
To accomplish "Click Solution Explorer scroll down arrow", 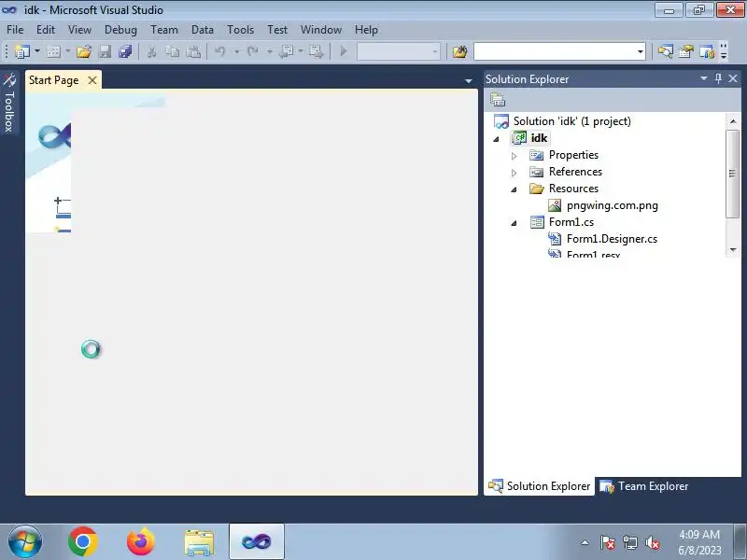I will click(733, 249).
